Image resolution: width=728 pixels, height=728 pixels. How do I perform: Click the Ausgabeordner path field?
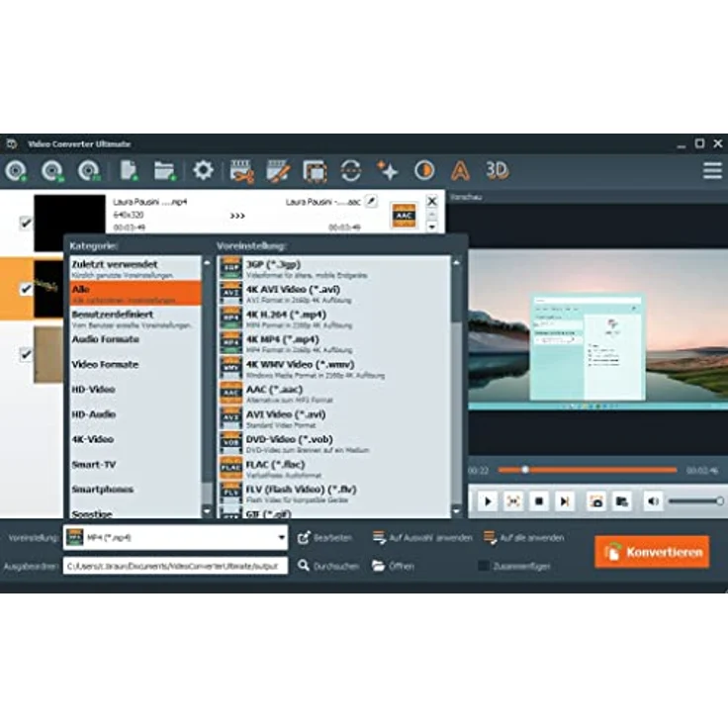(x=175, y=566)
